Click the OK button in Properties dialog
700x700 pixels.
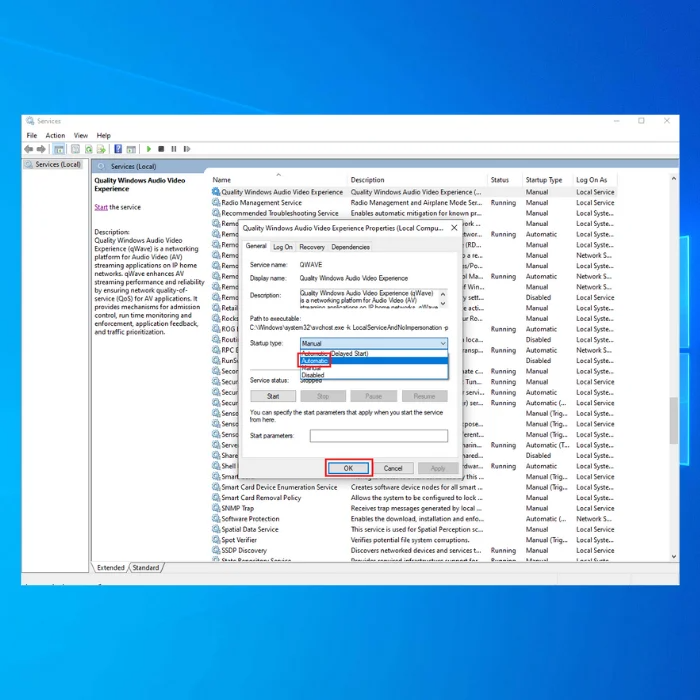point(348,468)
